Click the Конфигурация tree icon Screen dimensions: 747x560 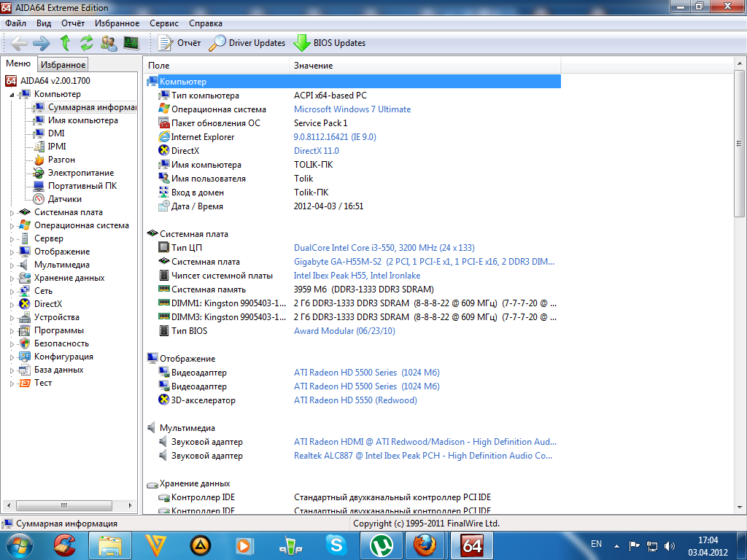click(25, 357)
